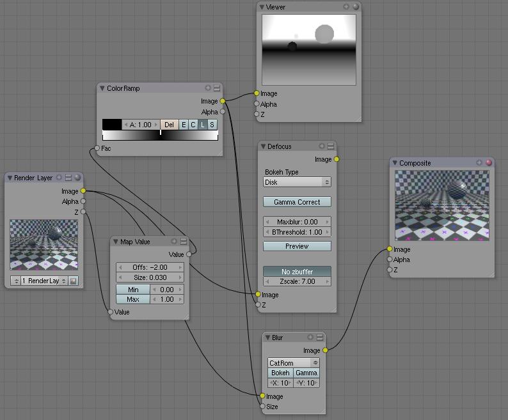Select L interpolation in ColorRamp
508x420 pixels.
(202, 125)
